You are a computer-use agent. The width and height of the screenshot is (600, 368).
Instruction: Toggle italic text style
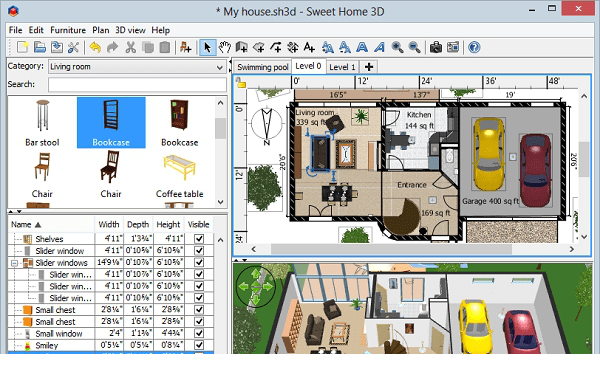(x=379, y=47)
